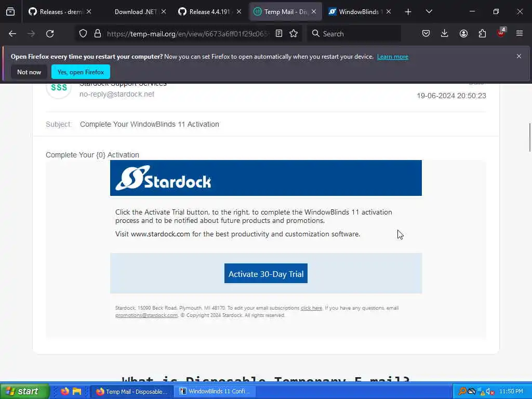Image resolution: width=532 pixels, height=399 pixels.
Task: Click the email date 19-06-2024 20:50:23
Action: pyautogui.click(x=451, y=96)
